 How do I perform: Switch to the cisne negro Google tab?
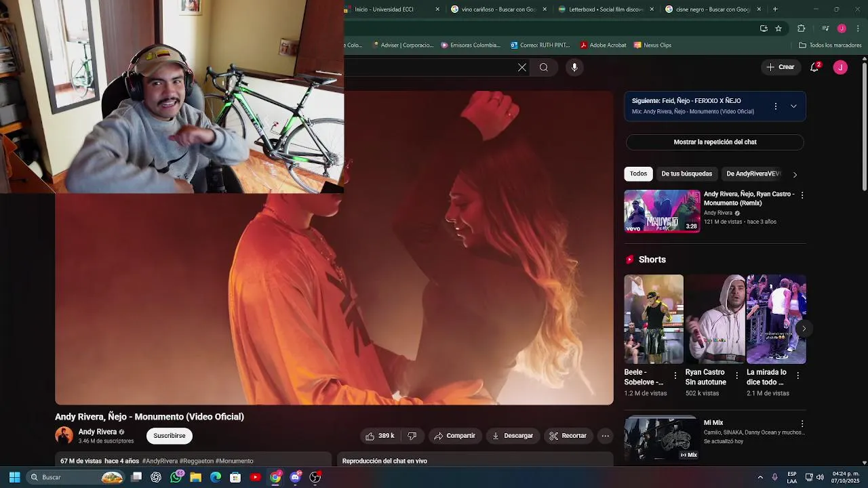[x=713, y=9]
